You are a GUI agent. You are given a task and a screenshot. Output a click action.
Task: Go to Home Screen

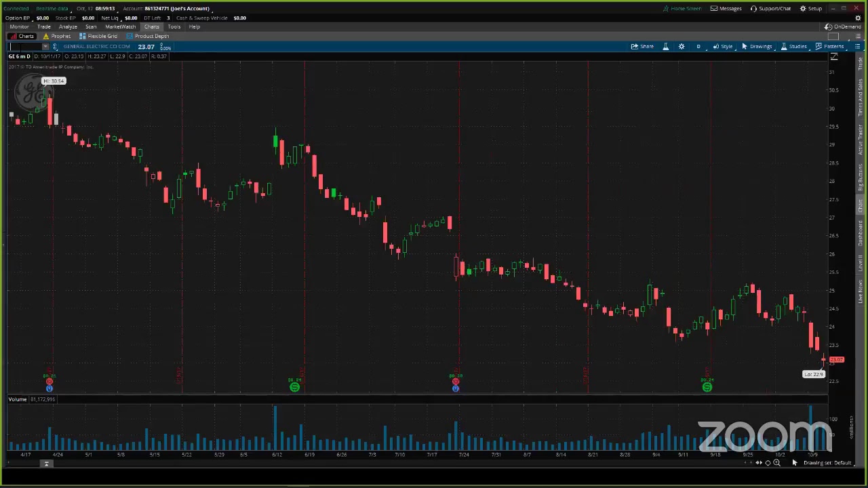[x=682, y=8]
